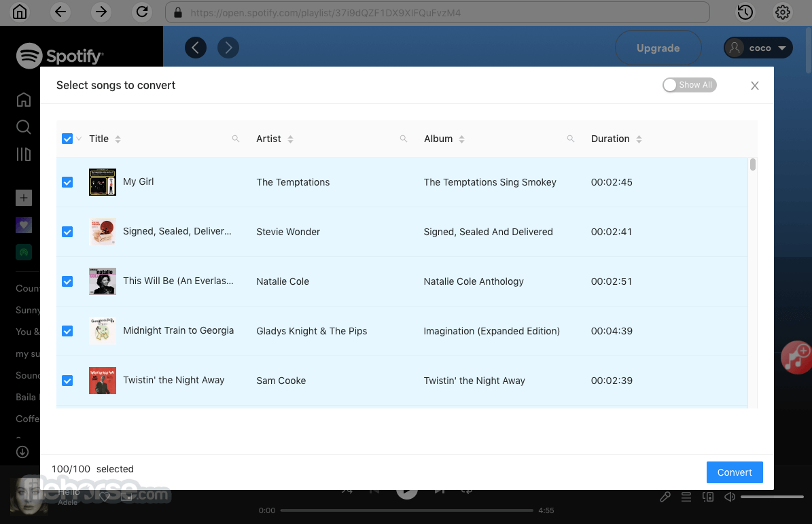Sort by Album using sort arrows
The image size is (812, 524).
462,139
